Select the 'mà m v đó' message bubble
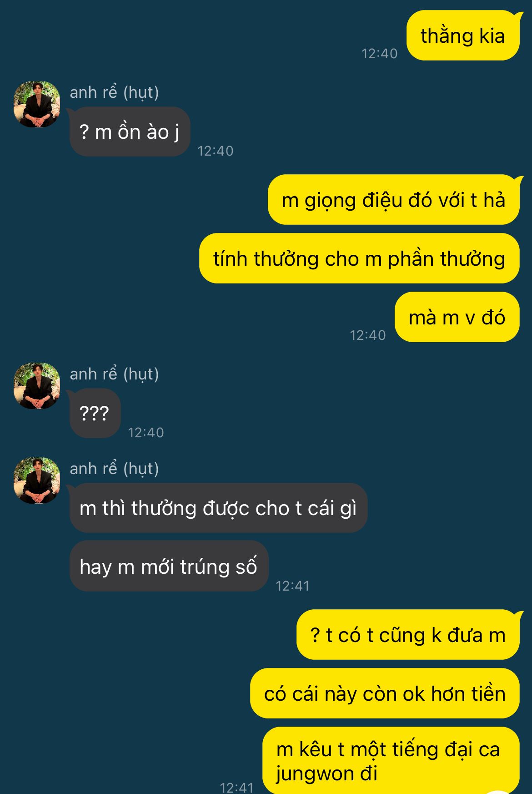Viewport: 532px width, 794px height. tap(457, 317)
